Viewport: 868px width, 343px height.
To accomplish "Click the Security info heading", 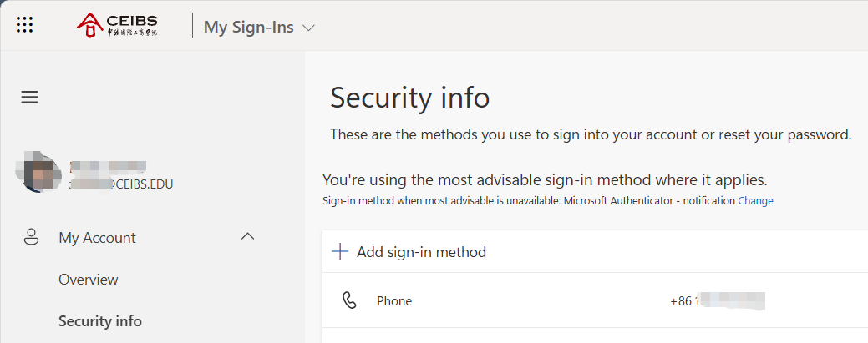I will tap(409, 98).
